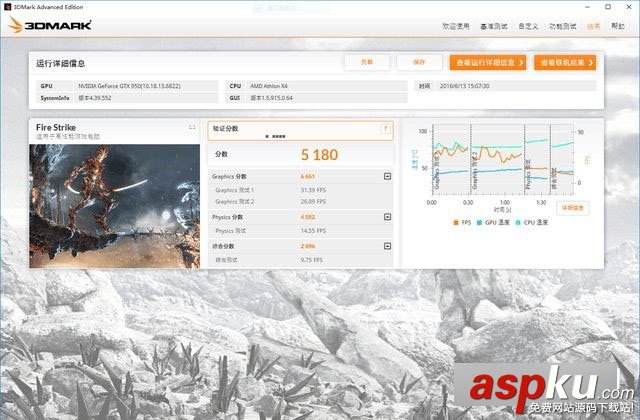Click the 负载 button
The height and width of the screenshot is (420, 640).
tap(367, 62)
